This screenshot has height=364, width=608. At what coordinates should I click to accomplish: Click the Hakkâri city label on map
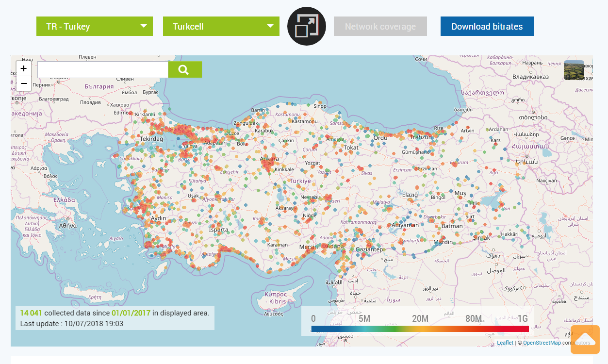pyautogui.click(x=510, y=234)
